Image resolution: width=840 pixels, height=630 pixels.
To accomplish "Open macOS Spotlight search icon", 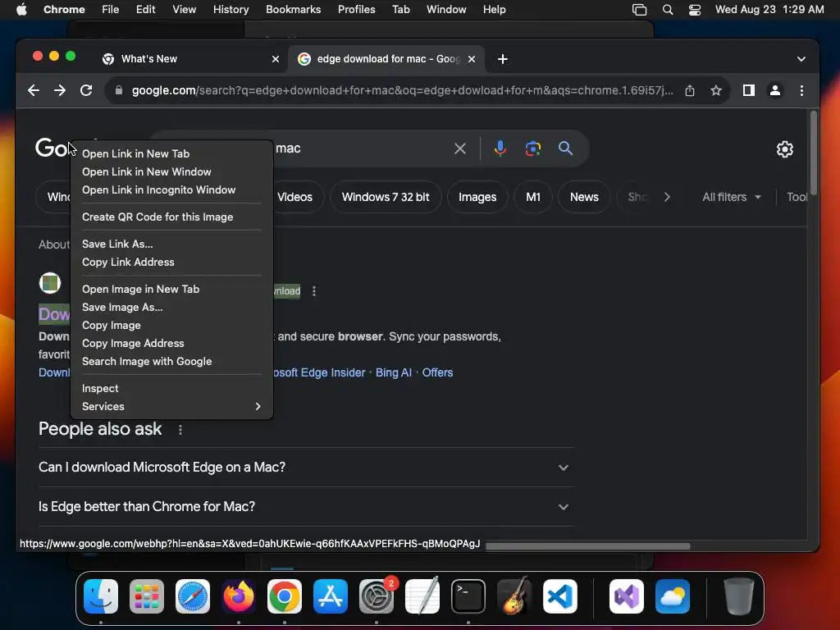I will (x=668, y=10).
